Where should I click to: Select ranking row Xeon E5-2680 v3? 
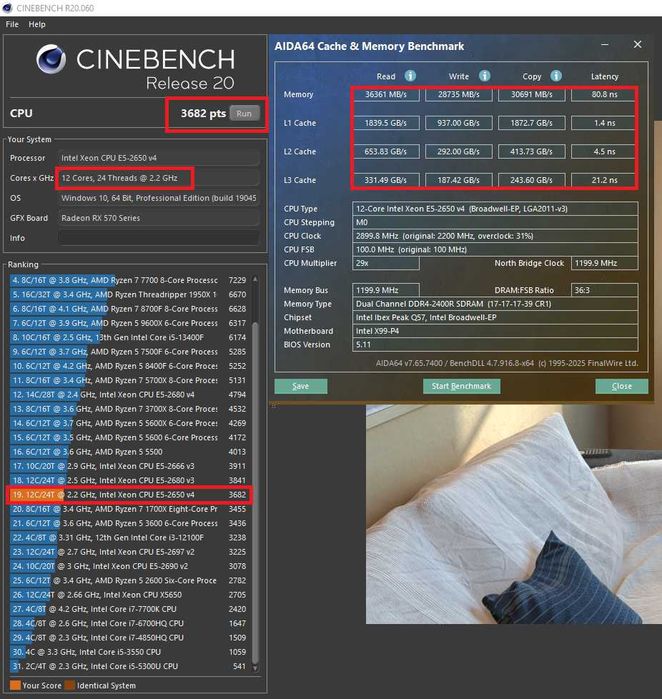(128, 480)
